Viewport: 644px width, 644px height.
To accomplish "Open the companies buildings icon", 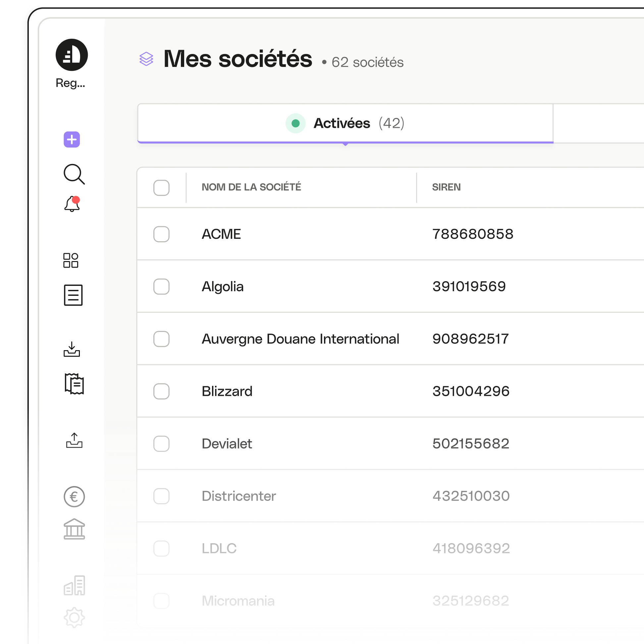I will point(74,585).
